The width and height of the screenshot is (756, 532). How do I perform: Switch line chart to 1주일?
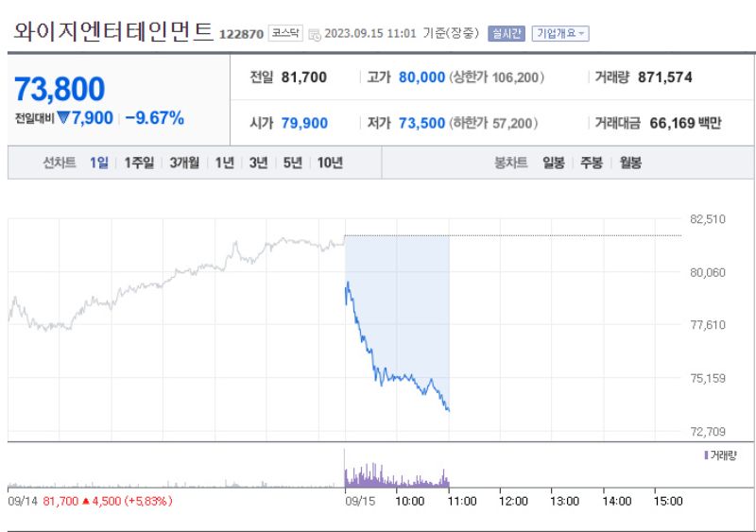pyautogui.click(x=139, y=163)
